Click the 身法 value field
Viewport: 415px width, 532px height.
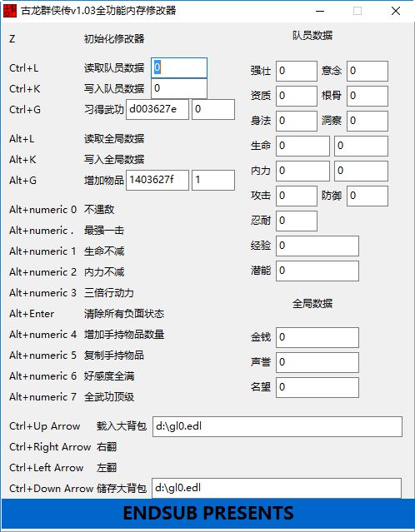coord(297,121)
